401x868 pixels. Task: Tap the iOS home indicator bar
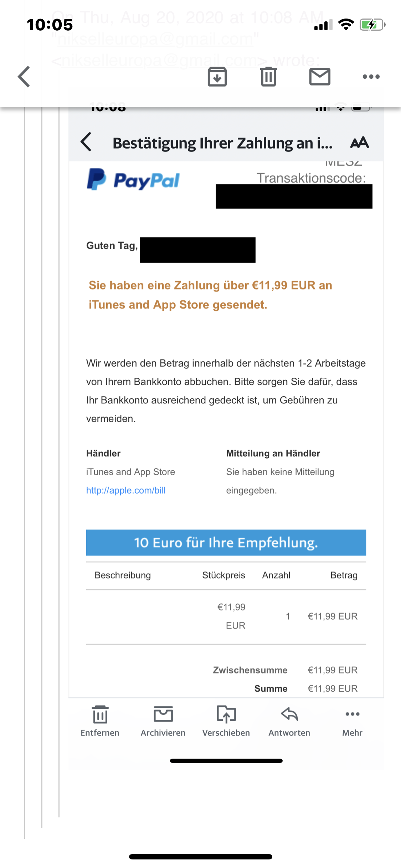[201, 857]
